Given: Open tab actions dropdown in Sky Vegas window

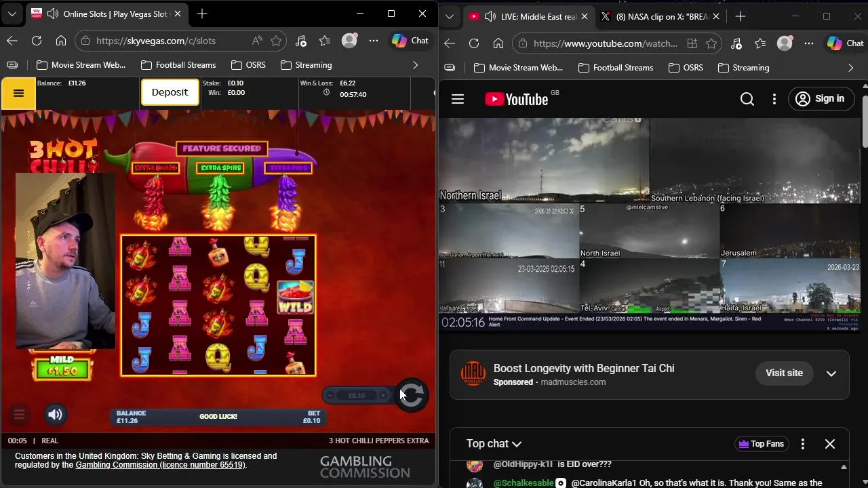Looking at the screenshot, I should point(12,14).
